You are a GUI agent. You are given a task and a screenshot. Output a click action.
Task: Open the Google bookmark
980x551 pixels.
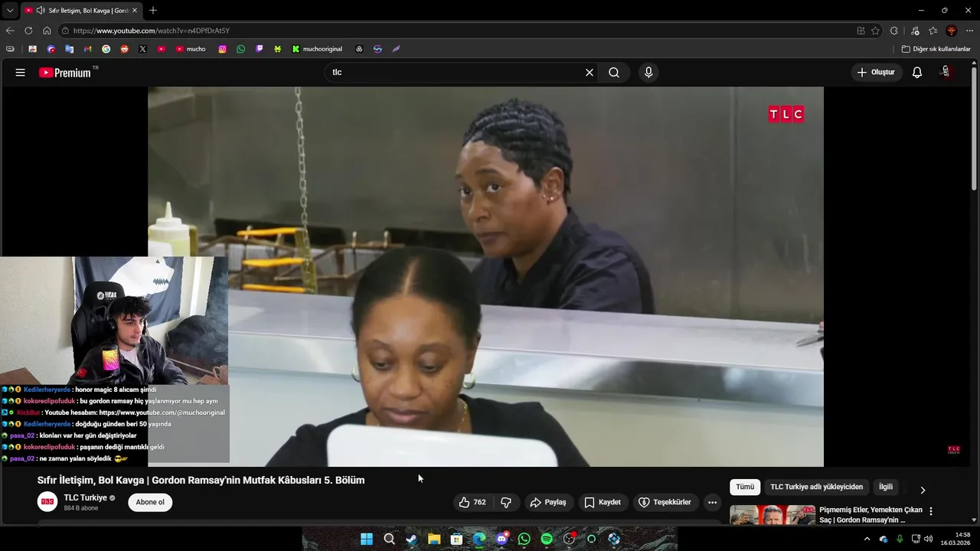(106, 49)
